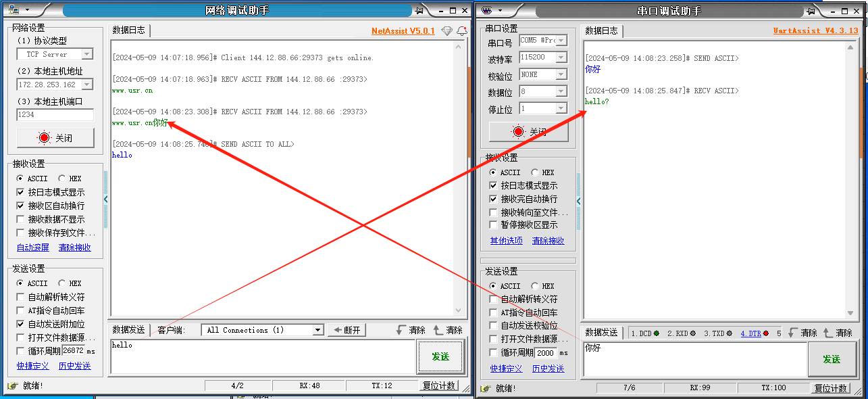Toggle 自动发送附加位 checkbox in network assistant
868x399 pixels.
pos(20,324)
